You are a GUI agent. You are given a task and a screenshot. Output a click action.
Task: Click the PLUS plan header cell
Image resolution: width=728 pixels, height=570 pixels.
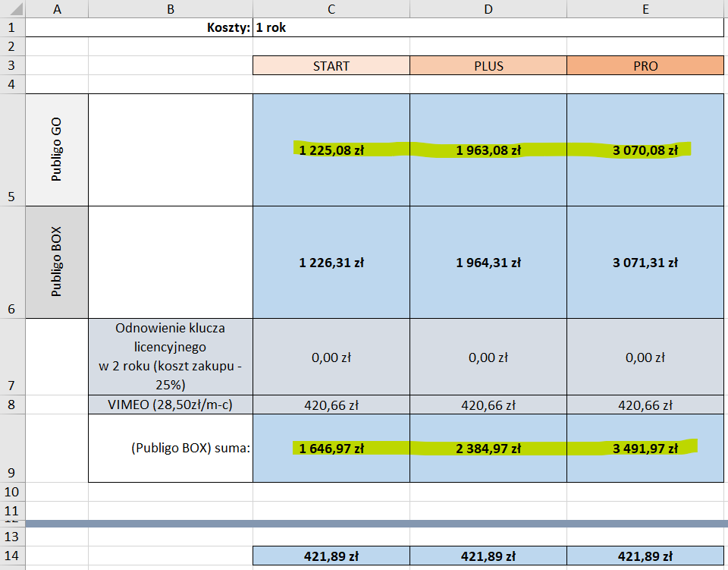488,66
